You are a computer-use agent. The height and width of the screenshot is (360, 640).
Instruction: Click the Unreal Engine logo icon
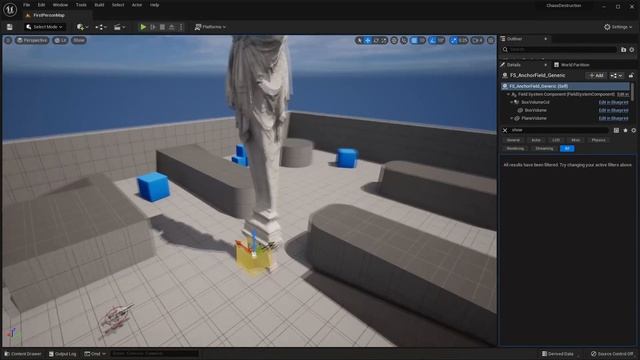coord(10,9)
